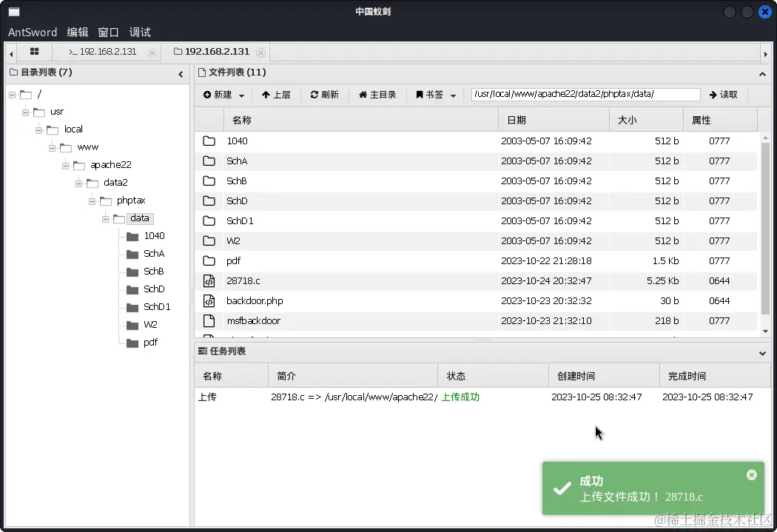Select SchD1 folder icon in tree
The image size is (777, 532).
click(x=132, y=308)
